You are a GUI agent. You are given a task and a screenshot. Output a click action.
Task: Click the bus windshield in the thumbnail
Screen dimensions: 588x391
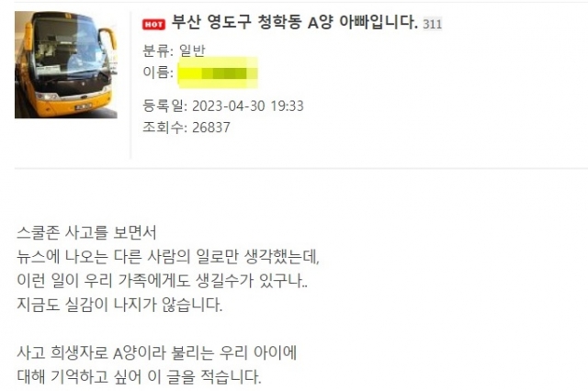pyautogui.click(x=70, y=49)
